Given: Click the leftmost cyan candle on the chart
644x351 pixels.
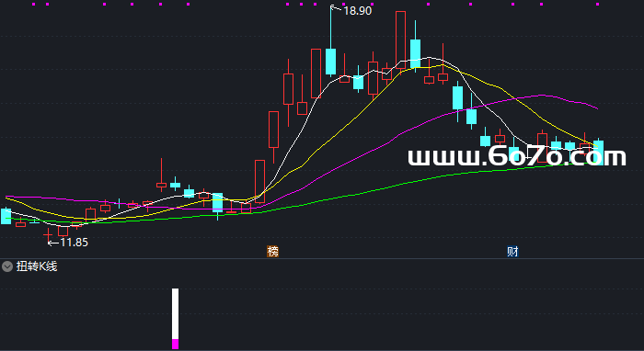Looking at the screenshot, I should pos(6,216).
